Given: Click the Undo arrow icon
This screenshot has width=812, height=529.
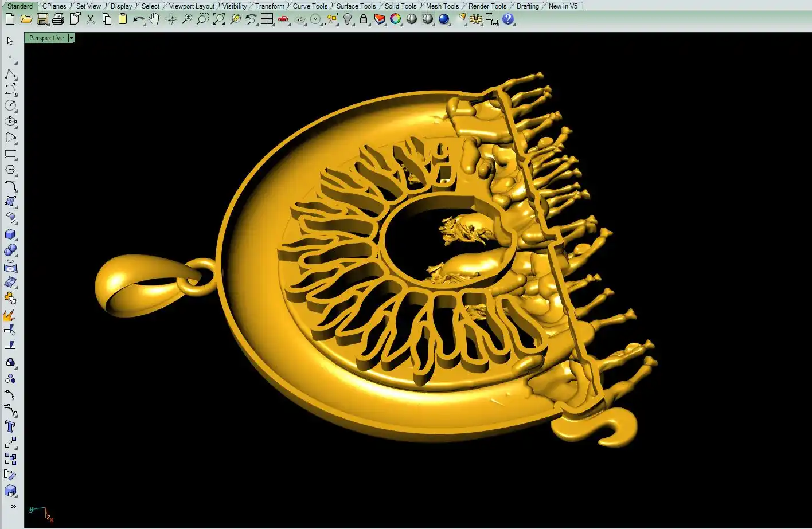Looking at the screenshot, I should (138, 19).
